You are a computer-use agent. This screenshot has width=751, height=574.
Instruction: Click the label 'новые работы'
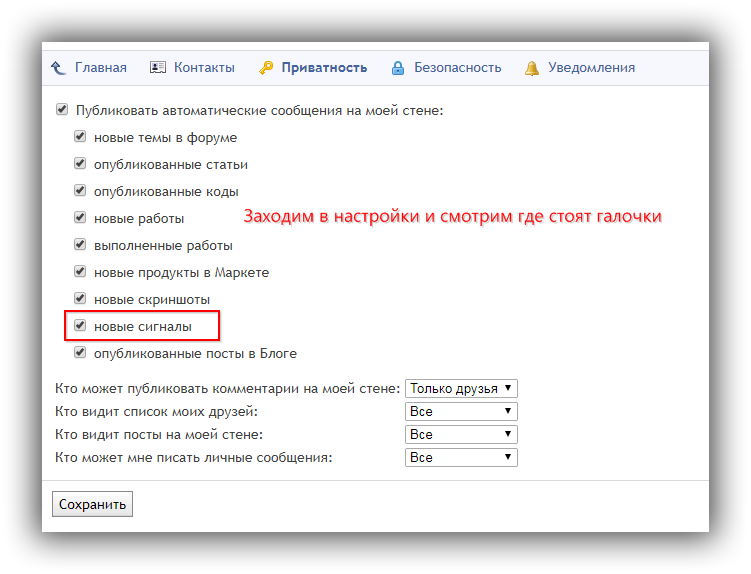point(139,219)
